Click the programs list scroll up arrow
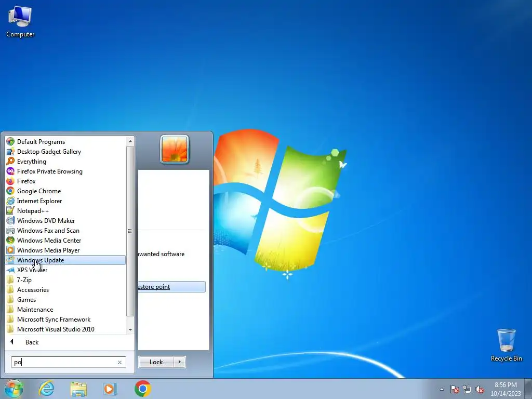This screenshot has height=399, width=532. click(130, 141)
